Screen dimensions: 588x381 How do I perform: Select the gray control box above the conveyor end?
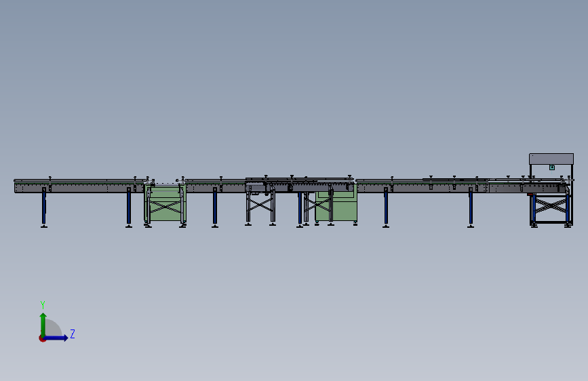point(551,159)
